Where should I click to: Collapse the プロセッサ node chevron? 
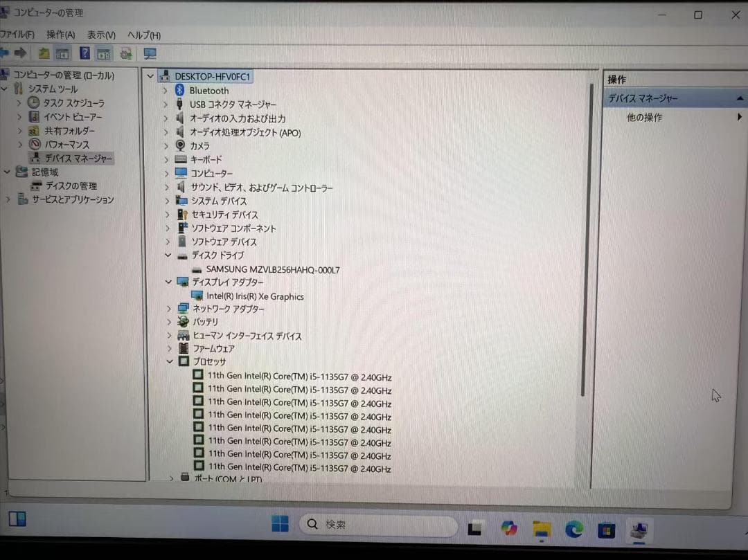pos(170,361)
